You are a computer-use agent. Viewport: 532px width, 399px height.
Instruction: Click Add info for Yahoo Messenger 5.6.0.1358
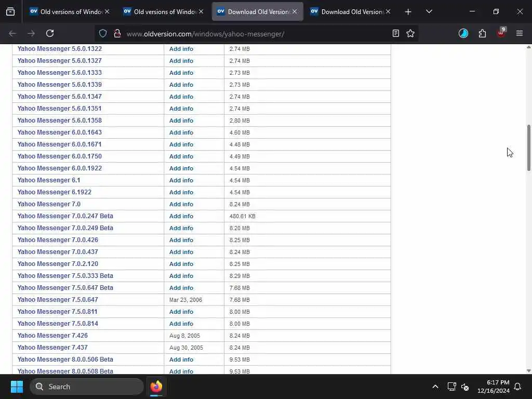pos(181,121)
